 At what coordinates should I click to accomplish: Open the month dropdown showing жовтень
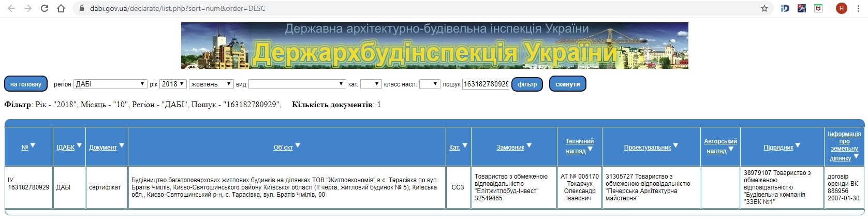[x=211, y=84]
